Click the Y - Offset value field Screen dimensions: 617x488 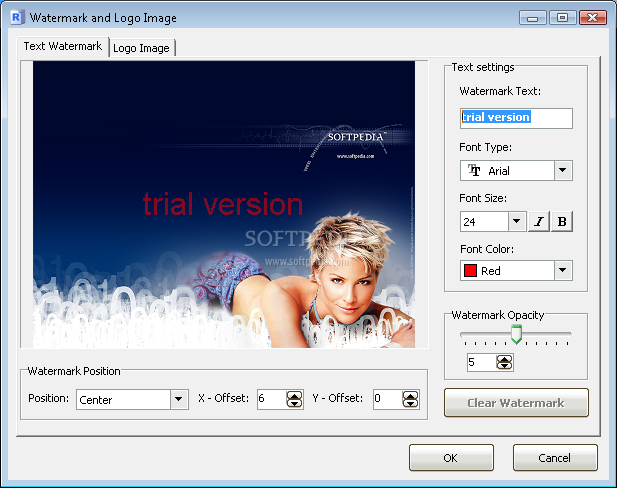[388, 399]
